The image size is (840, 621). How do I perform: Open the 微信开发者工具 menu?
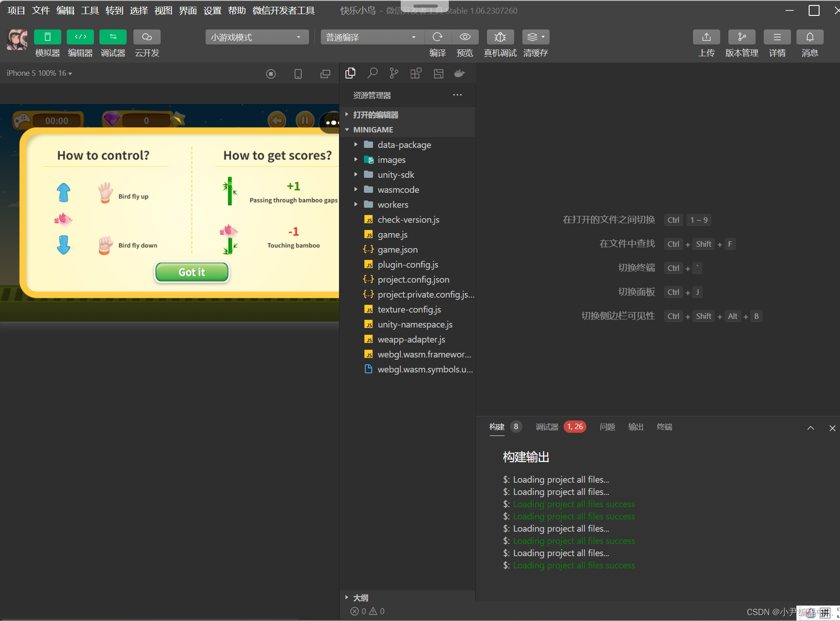(x=284, y=10)
